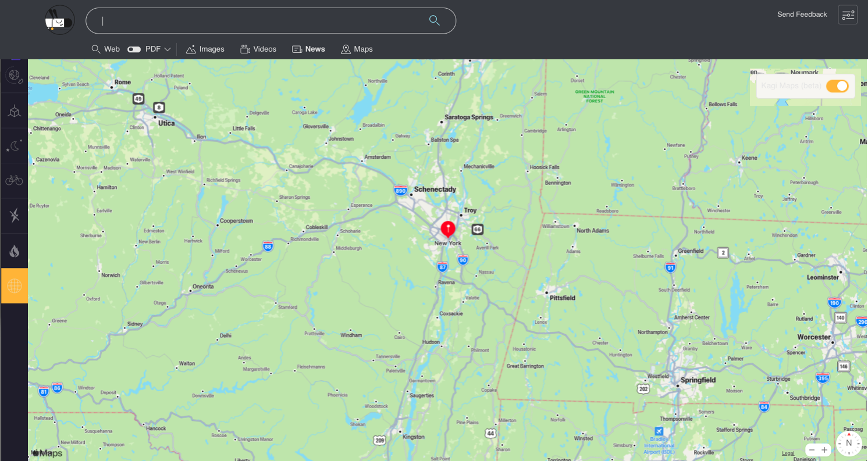868x461 pixels.
Task: Click the Kagi logo in the header
Action: click(59, 20)
